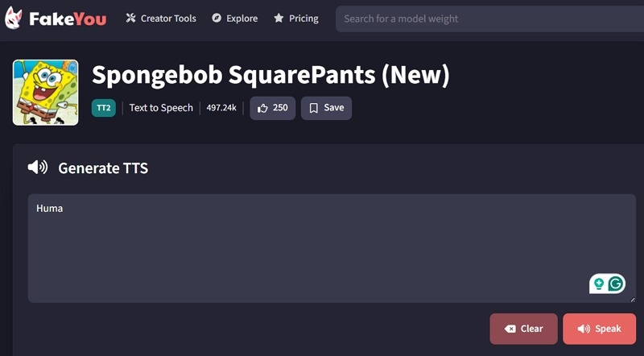
Task: Open the Spongebob model thumbnail image
Action: click(x=46, y=93)
